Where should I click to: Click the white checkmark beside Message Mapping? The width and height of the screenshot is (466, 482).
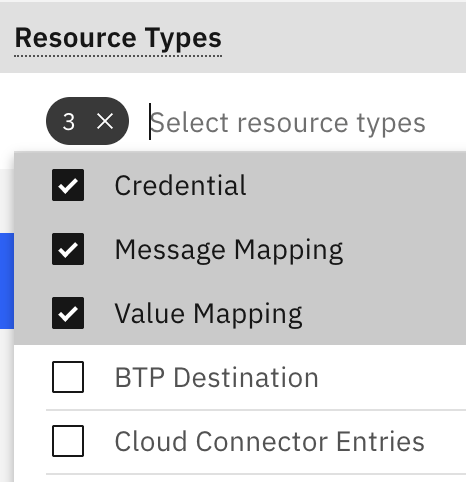coord(68,250)
